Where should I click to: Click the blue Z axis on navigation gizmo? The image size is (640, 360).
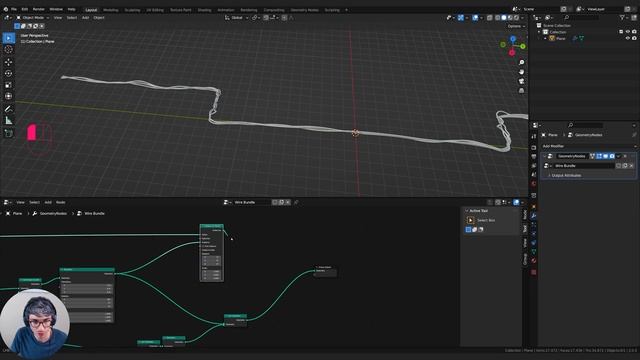tap(513, 39)
